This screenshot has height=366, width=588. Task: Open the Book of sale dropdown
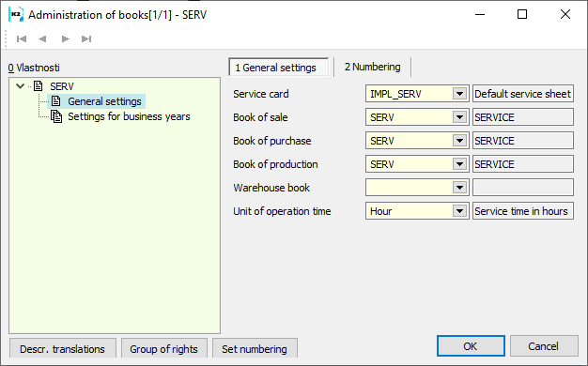pos(459,117)
